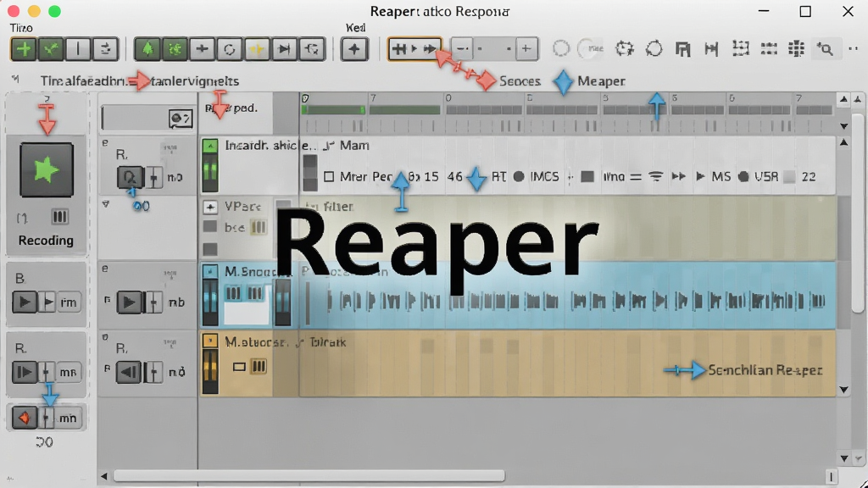
Task: Click the round dot before USR
Action: click(x=743, y=176)
